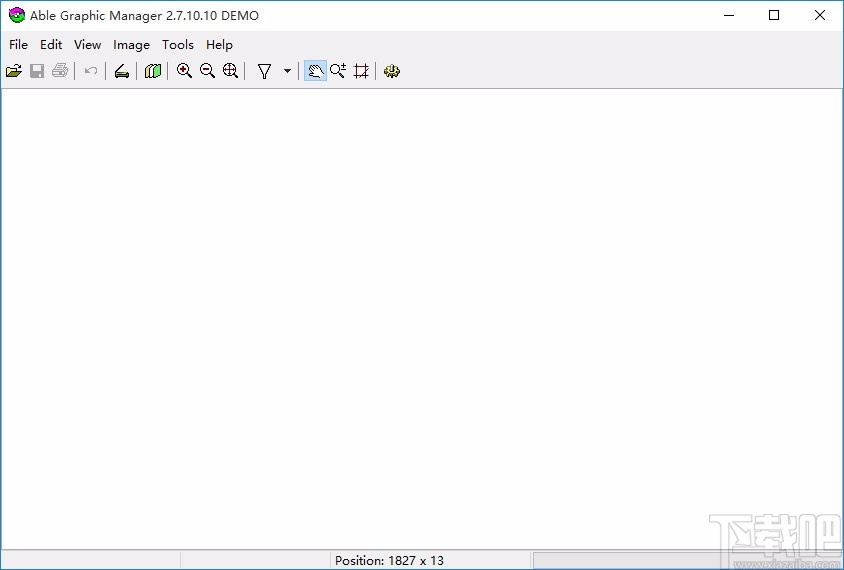
Task: Open the Image menu
Action: [131, 45]
